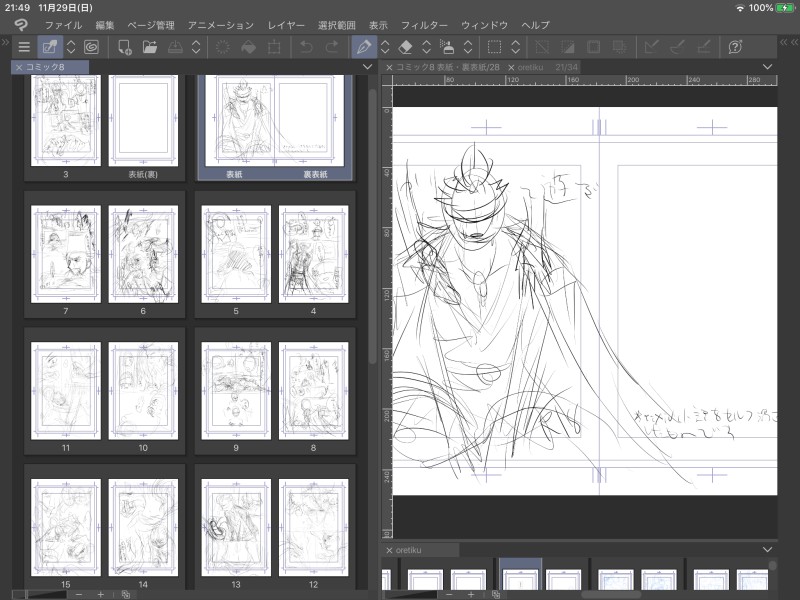Adjust the コミック8 thumbnail size slider
This screenshot has height=600, width=800.
point(39,595)
